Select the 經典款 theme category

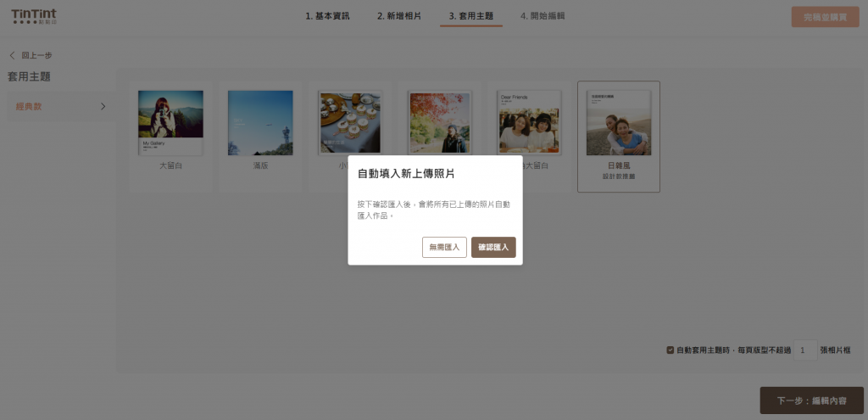point(30,106)
